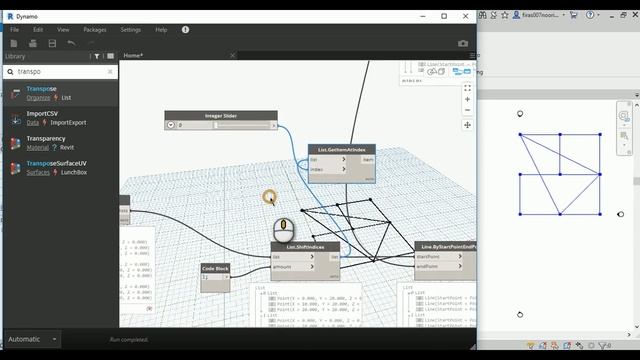Click index input chevron on List.GetItemAtIndex

click(344, 169)
